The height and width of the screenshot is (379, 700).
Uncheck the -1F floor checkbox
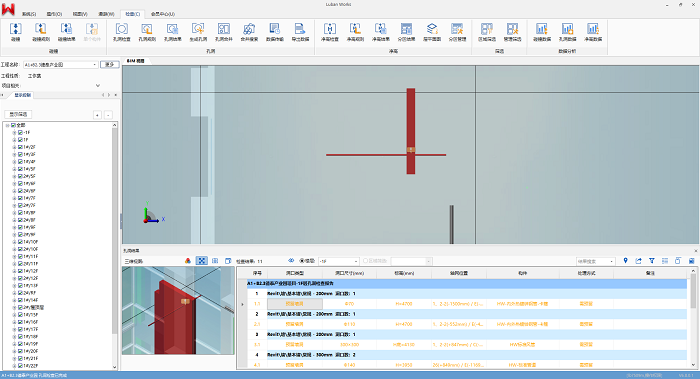[x=20, y=133]
